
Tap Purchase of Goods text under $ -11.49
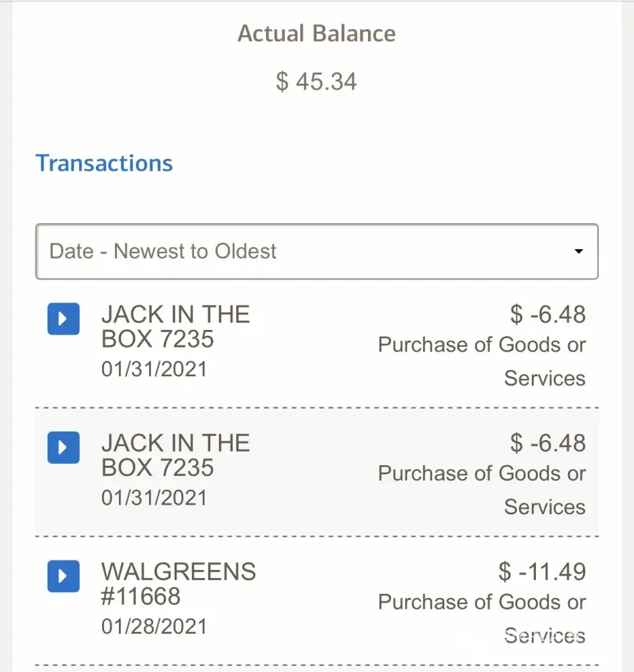pos(482,602)
